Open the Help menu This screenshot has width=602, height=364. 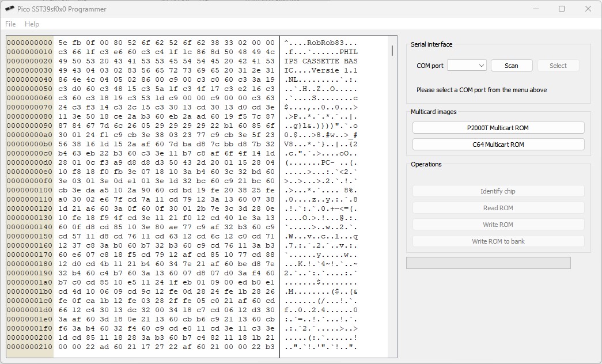coord(32,24)
